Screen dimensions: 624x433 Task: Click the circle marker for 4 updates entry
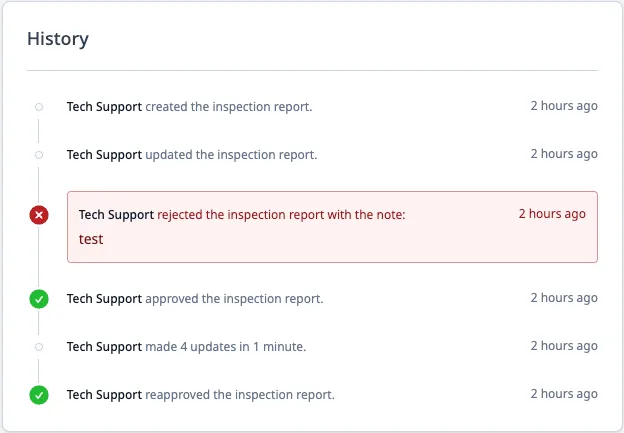click(39, 347)
